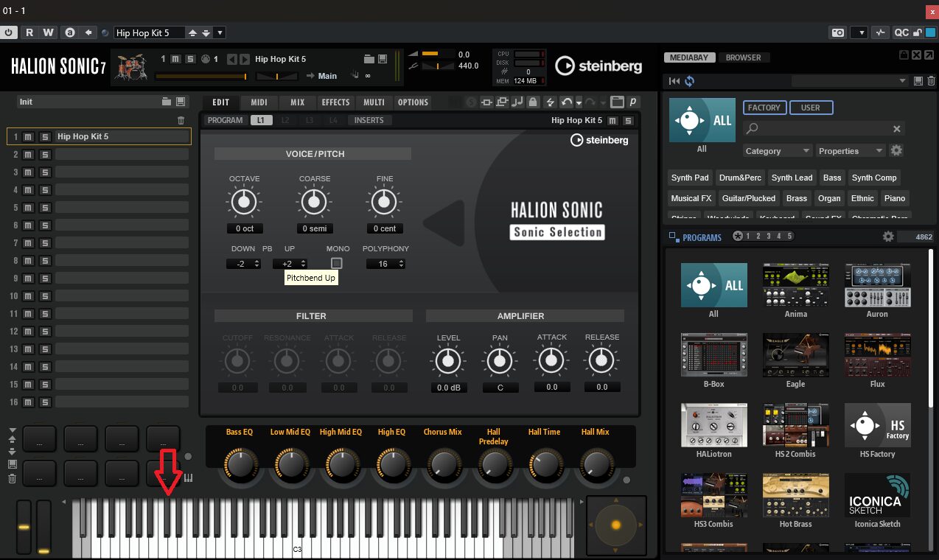Open the BROWSER tab

click(x=743, y=57)
